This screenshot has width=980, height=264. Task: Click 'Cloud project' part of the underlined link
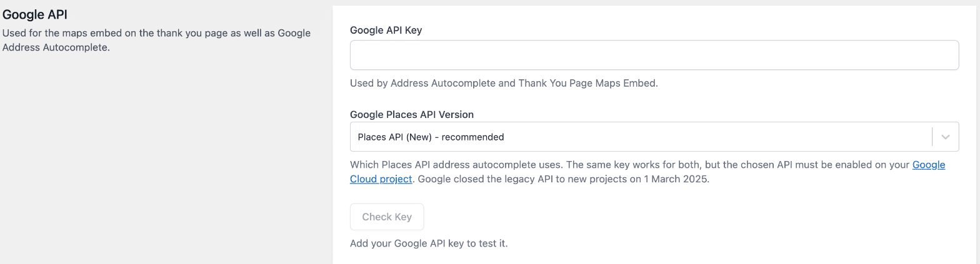coord(381,178)
